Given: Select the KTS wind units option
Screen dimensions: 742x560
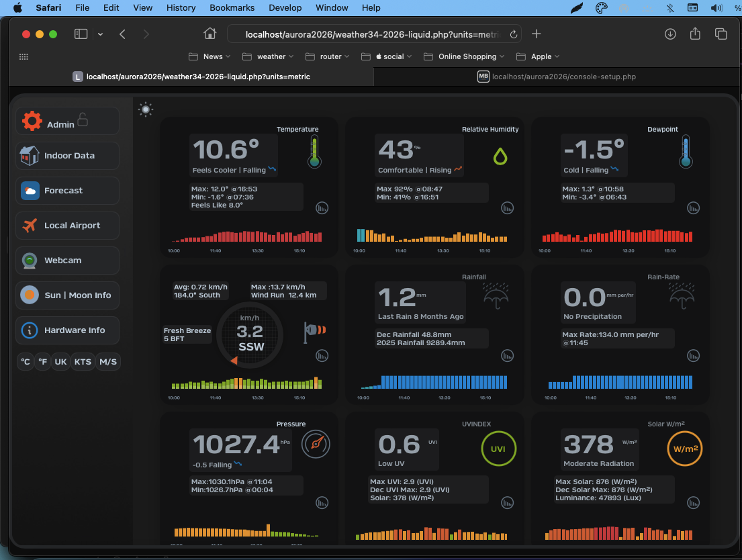Looking at the screenshot, I should (83, 362).
